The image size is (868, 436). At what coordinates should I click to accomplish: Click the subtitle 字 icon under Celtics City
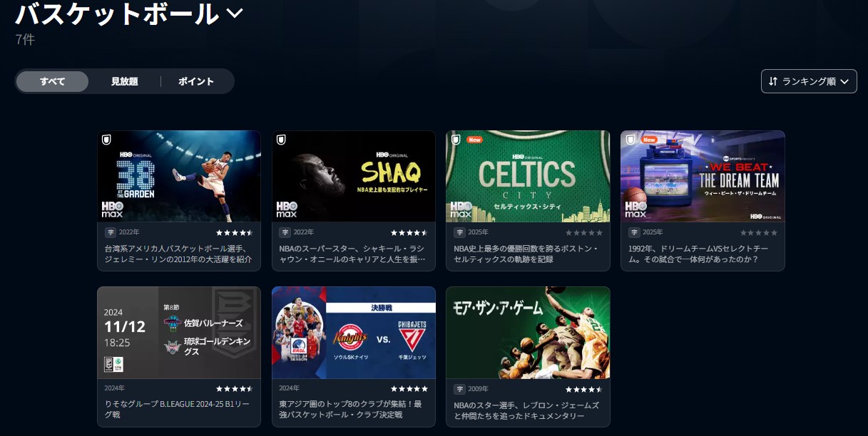tap(459, 232)
